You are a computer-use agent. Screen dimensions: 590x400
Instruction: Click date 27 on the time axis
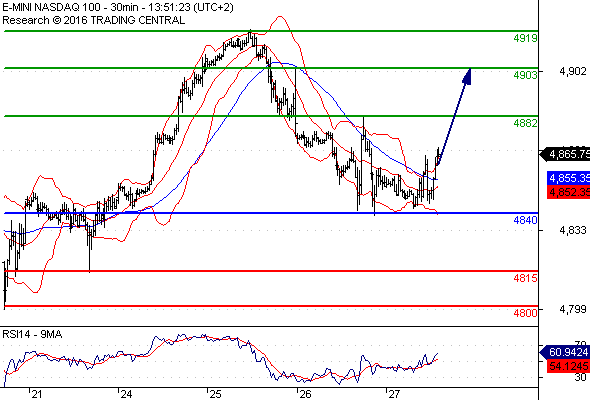[394, 394]
